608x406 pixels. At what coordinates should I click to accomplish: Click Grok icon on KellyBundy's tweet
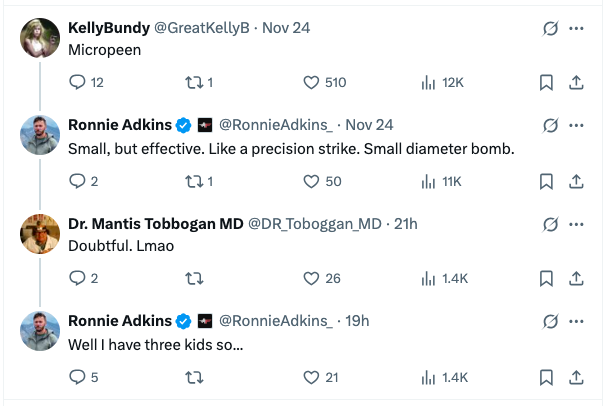point(548,28)
